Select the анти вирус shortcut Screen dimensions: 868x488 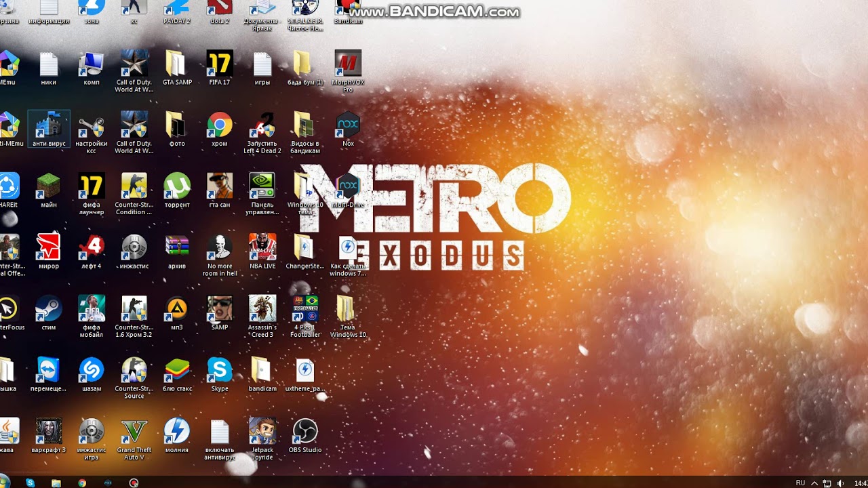click(49, 129)
